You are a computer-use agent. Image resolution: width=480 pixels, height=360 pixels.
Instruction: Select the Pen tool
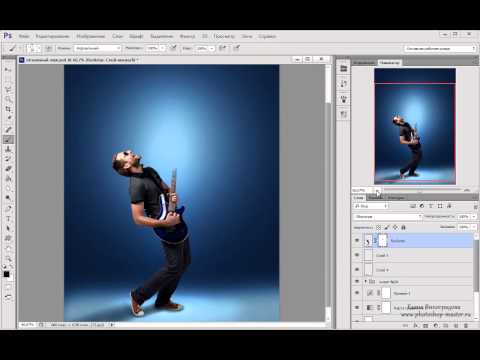pos(8,209)
